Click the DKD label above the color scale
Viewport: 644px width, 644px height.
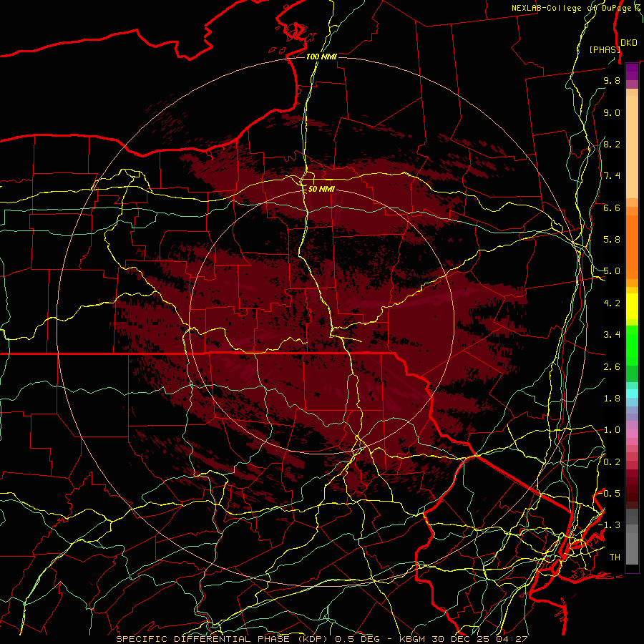(x=628, y=43)
